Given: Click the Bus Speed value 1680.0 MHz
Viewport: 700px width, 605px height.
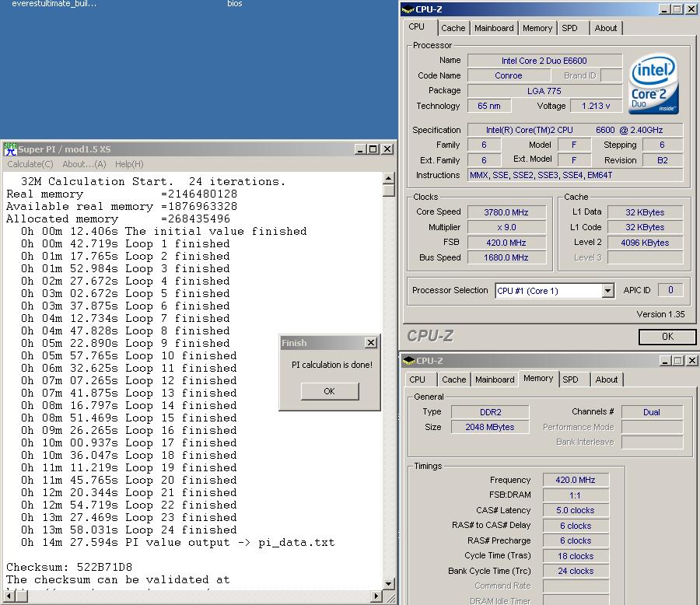Looking at the screenshot, I should 506,257.
